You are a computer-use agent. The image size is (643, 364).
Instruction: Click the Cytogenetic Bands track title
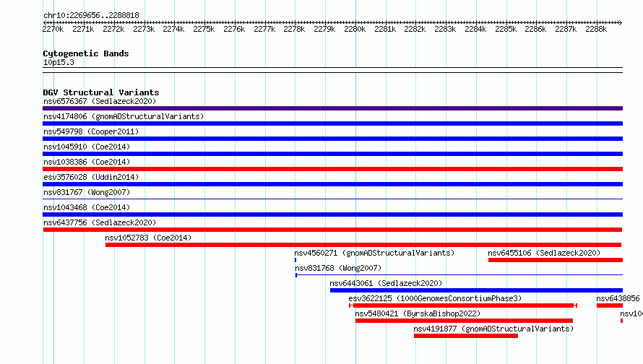click(86, 53)
